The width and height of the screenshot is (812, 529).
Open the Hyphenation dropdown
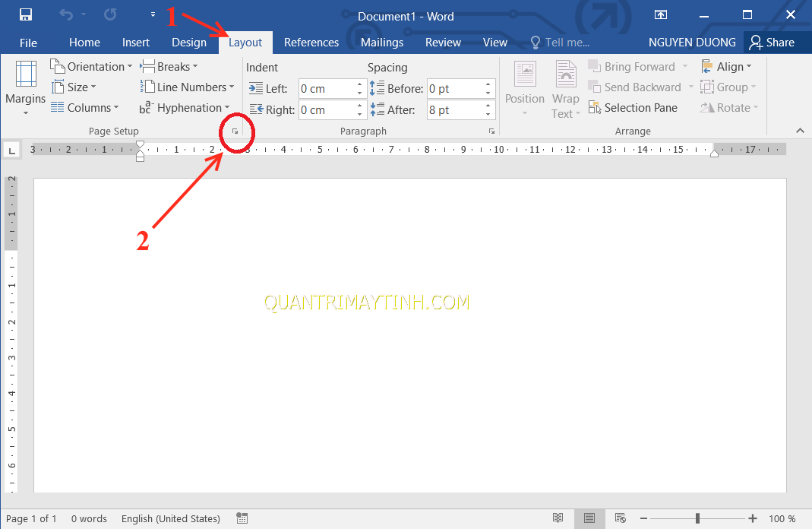coord(185,108)
